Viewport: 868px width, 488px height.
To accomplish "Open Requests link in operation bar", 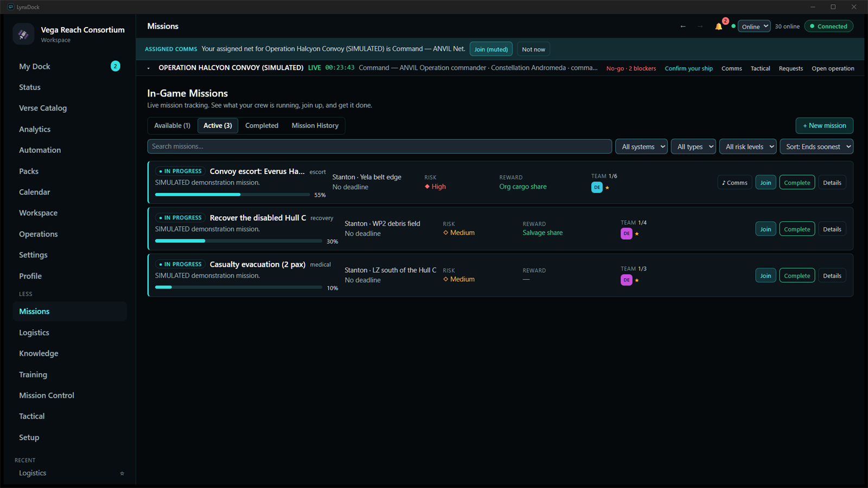I will pos(790,68).
